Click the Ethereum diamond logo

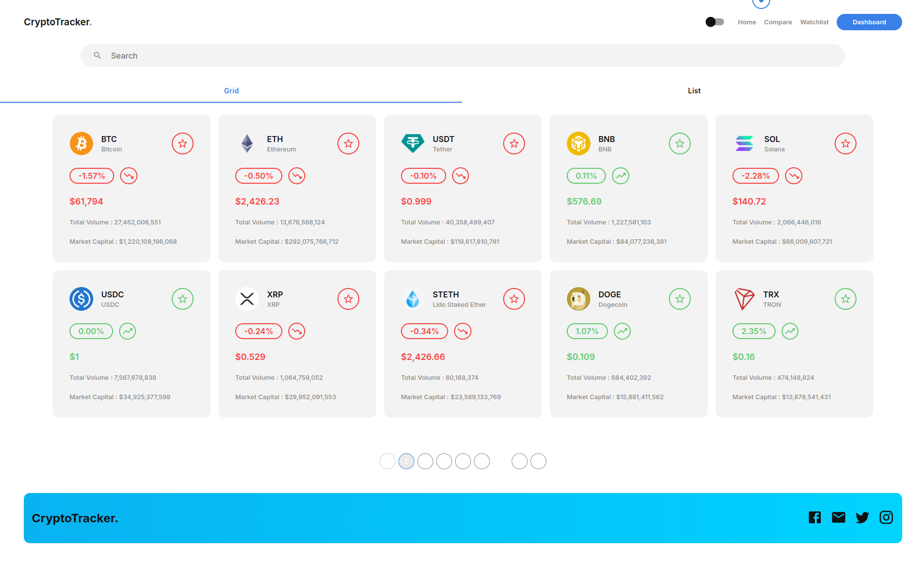pyautogui.click(x=247, y=143)
